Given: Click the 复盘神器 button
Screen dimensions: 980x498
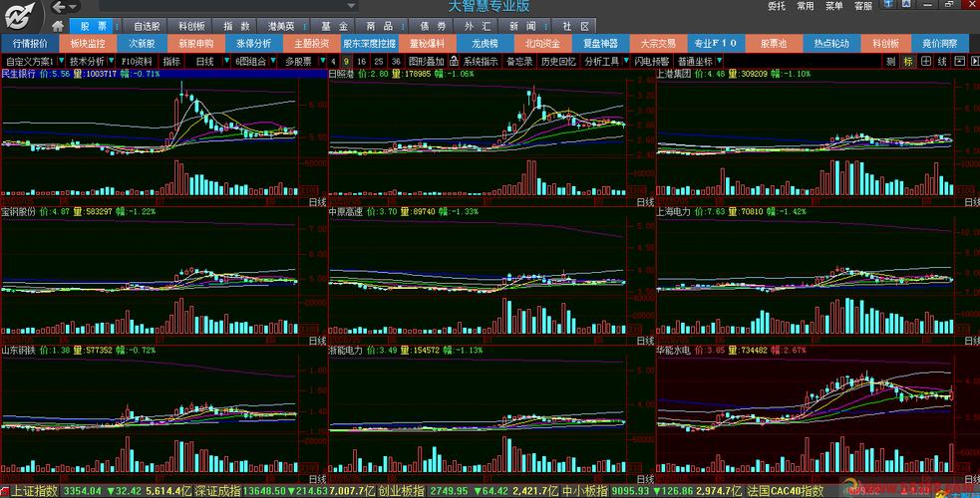Looking at the screenshot, I should (600, 44).
